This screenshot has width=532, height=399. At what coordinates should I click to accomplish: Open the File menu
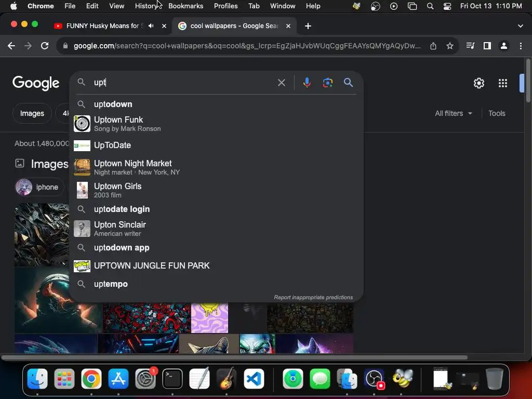tap(70, 6)
